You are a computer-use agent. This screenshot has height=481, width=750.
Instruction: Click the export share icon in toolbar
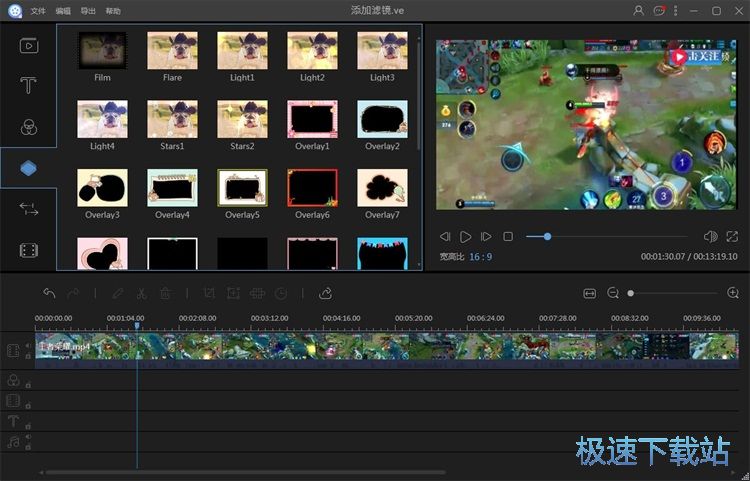pos(325,293)
